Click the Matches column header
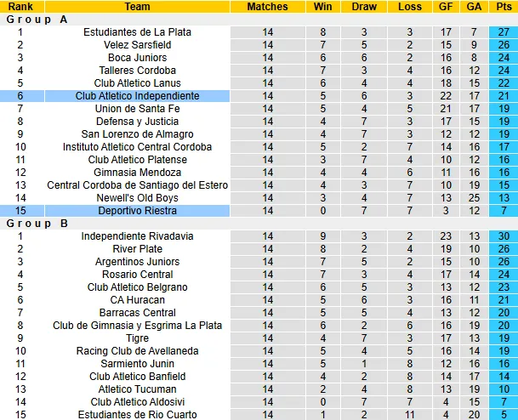This screenshot has width=518, height=420. 267,7
